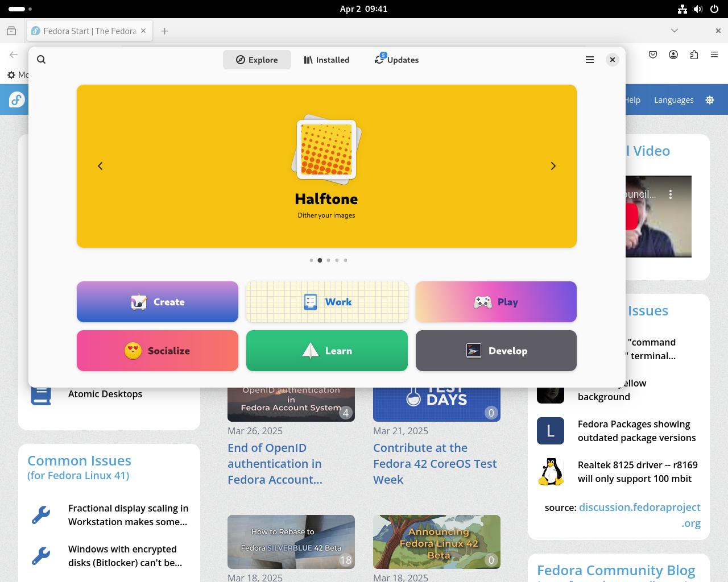Screen dimensions: 728x582
Task: Open the Languages menu on Fedora page
Action: [x=673, y=100]
